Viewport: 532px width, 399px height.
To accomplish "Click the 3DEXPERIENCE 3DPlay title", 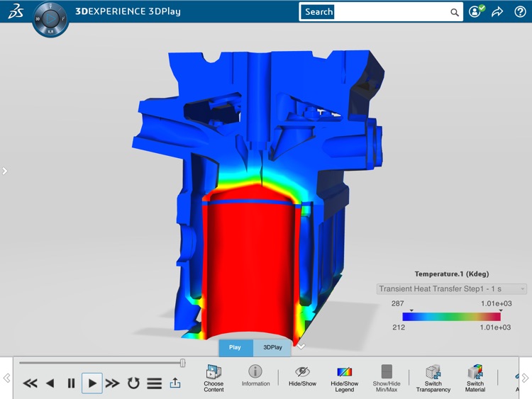I will (x=128, y=11).
